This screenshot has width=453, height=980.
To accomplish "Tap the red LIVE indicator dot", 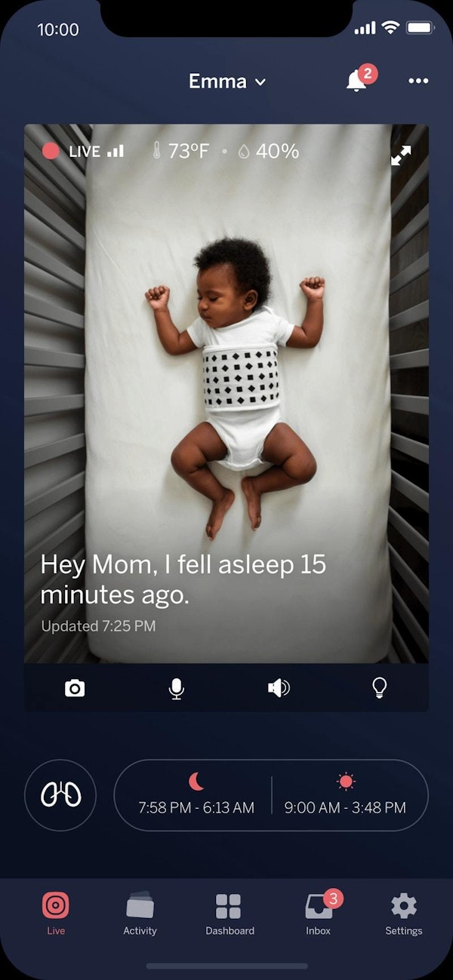I will pos(51,151).
